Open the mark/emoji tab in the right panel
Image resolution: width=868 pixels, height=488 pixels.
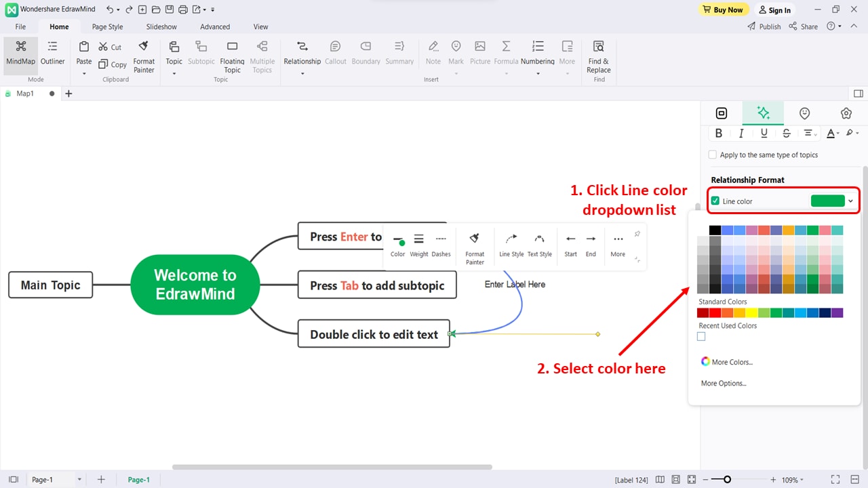coord(804,113)
